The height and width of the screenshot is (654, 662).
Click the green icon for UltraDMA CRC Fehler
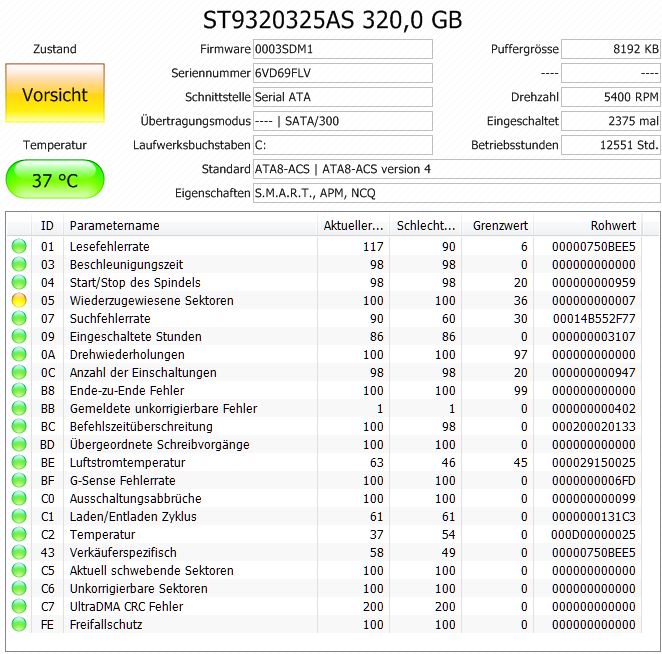click(19, 606)
